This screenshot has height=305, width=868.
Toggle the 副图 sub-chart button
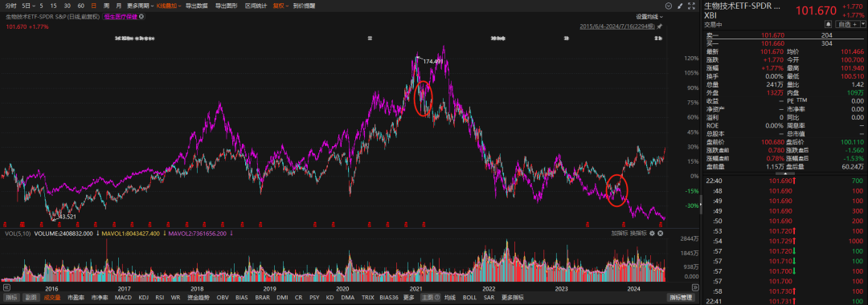31,297
